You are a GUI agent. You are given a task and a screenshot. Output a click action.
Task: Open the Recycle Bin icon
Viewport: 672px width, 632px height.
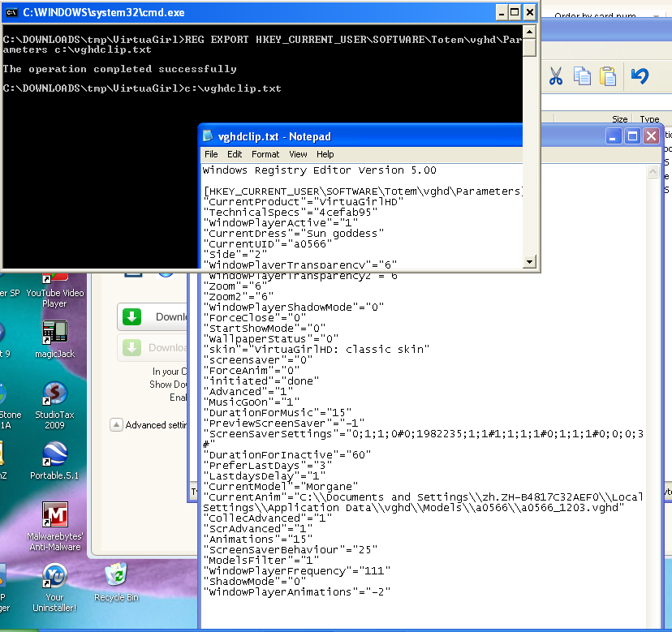coord(116,583)
